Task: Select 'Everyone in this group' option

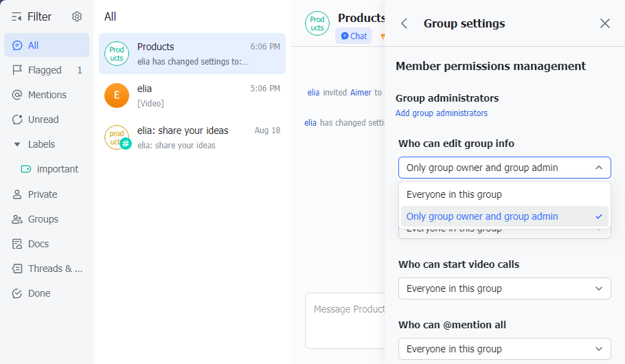Action: [454, 194]
